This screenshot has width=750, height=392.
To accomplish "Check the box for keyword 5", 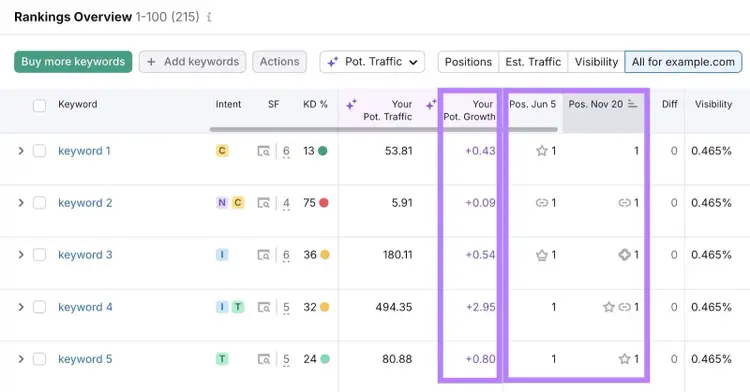I will click(x=39, y=359).
